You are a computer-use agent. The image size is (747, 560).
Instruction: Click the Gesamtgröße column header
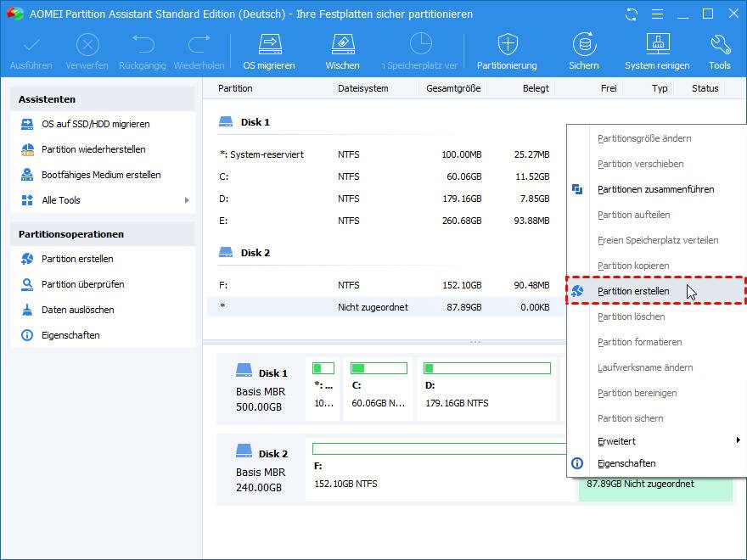pos(453,88)
